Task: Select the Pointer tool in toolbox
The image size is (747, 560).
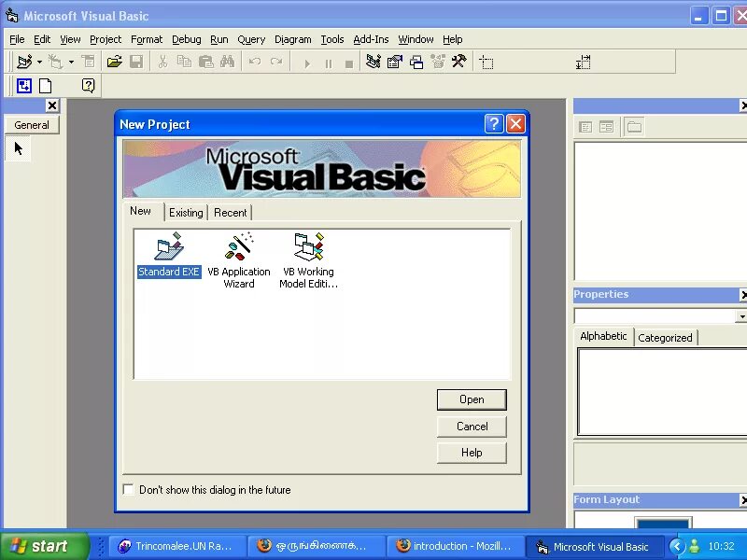Action: pyautogui.click(x=18, y=148)
